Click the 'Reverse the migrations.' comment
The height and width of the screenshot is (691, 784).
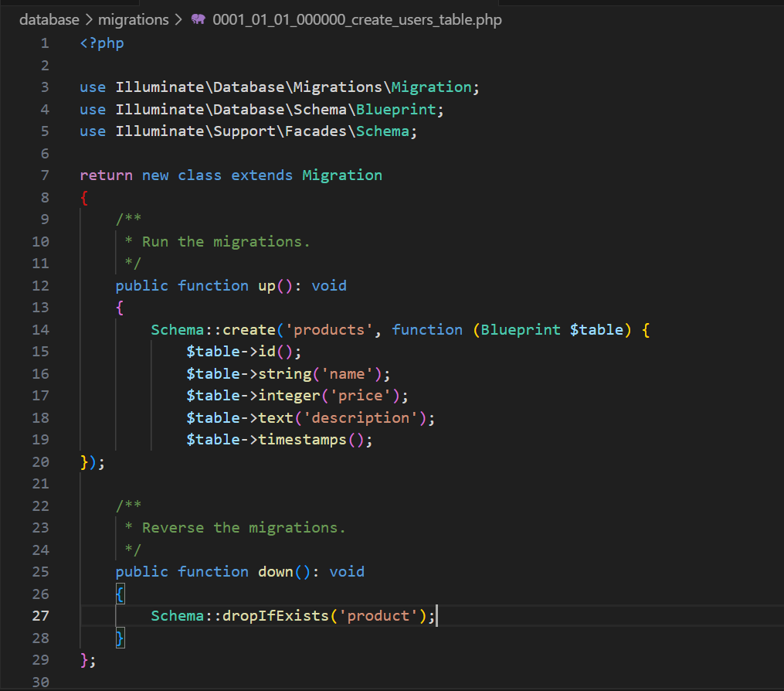coord(243,528)
